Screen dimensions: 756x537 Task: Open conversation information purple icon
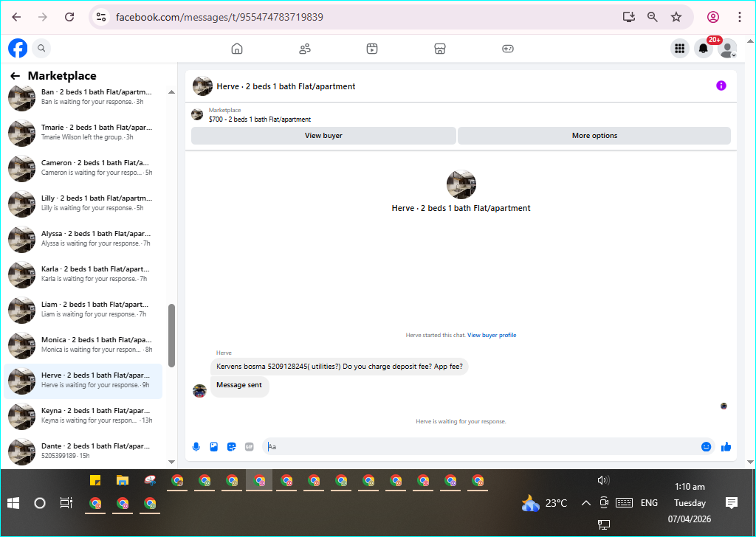point(721,86)
